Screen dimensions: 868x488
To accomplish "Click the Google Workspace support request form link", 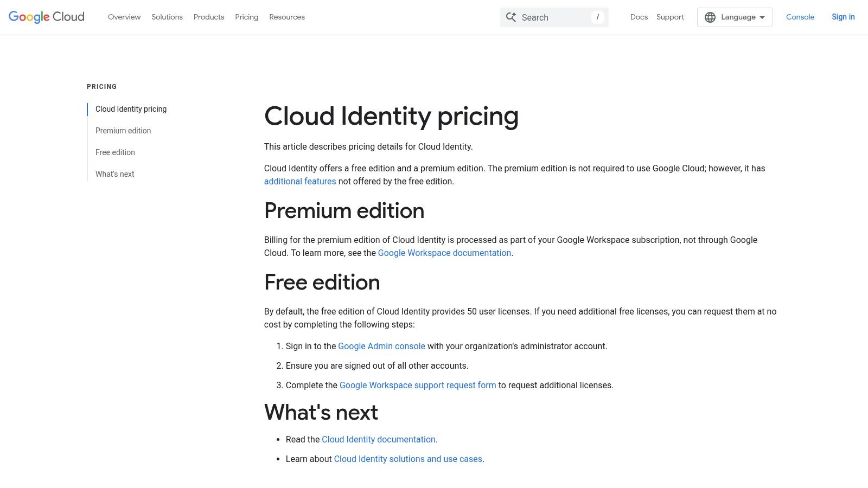I will point(418,385).
